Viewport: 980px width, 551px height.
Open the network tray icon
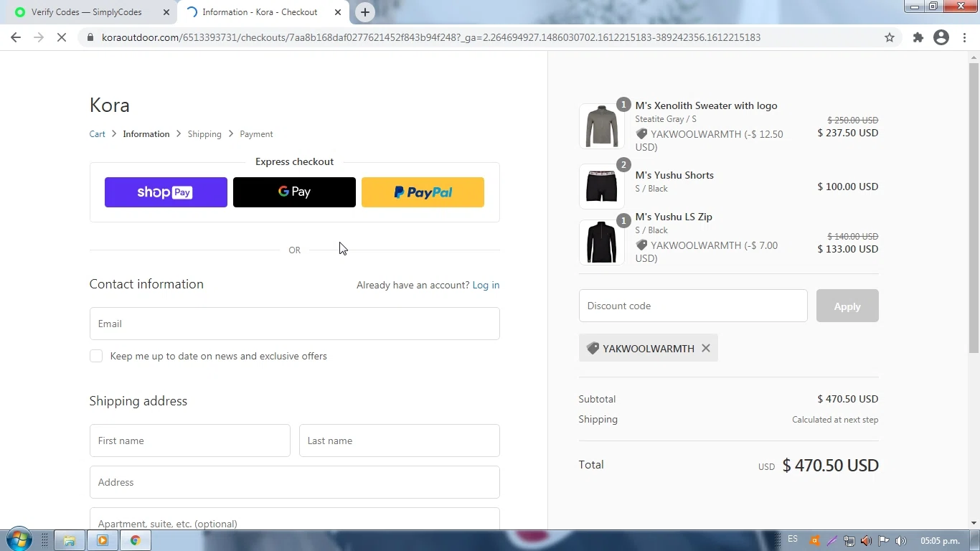[x=849, y=541]
